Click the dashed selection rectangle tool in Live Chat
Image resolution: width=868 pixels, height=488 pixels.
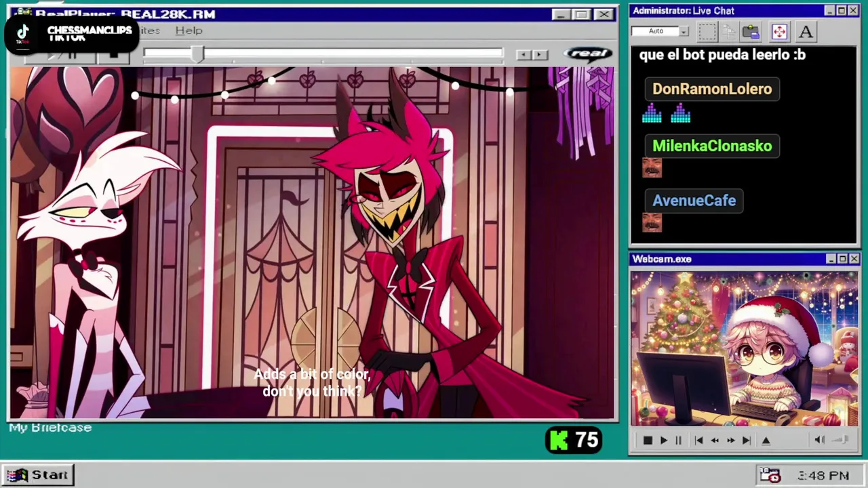[707, 31]
